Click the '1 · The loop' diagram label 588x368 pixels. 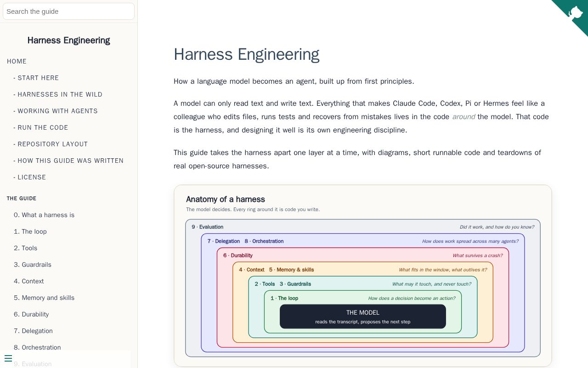point(284,298)
